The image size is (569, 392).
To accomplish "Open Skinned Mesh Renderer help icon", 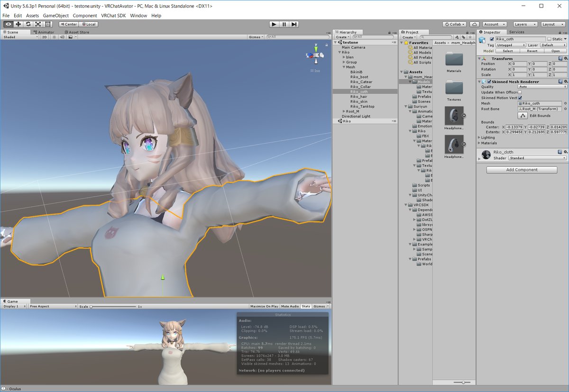I will click(560, 82).
